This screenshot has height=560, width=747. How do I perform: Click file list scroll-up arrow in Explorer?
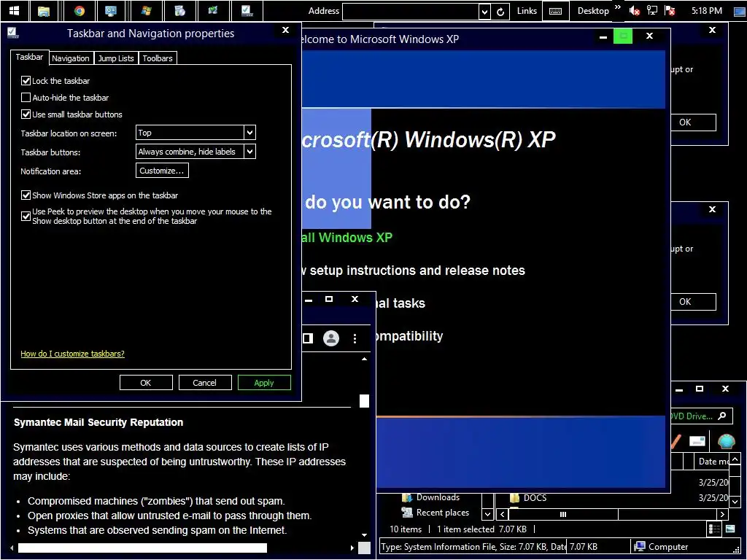[x=735, y=459]
